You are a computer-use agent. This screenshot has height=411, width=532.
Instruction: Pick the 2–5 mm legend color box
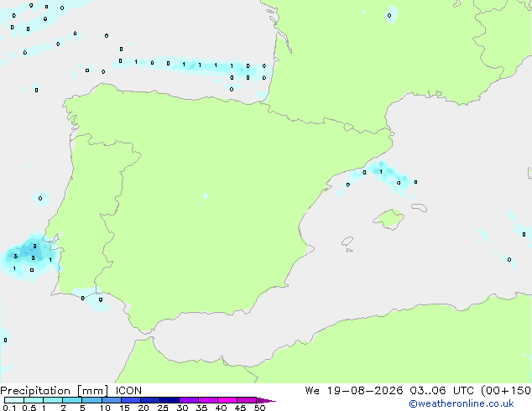[x=72, y=400]
